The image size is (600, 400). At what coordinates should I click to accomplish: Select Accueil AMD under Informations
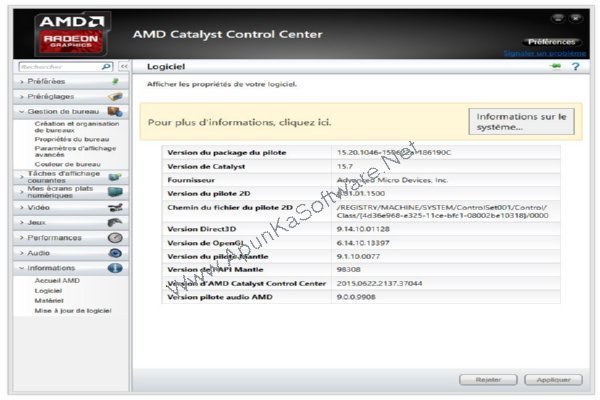click(57, 281)
